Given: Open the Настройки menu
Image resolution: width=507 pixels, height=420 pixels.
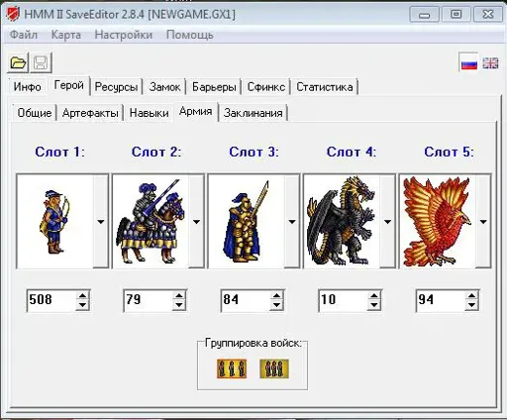Looking at the screenshot, I should point(124,35).
